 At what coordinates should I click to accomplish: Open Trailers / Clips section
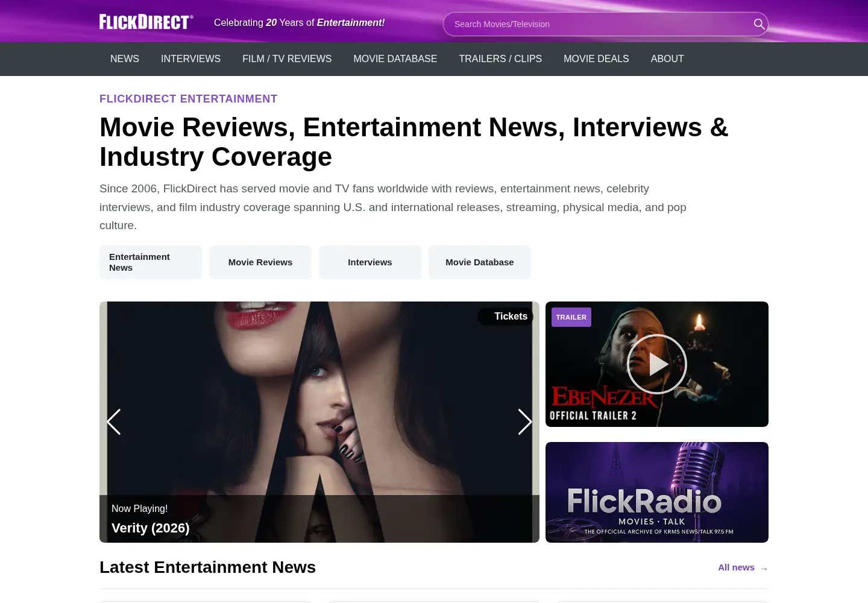pos(500,59)
